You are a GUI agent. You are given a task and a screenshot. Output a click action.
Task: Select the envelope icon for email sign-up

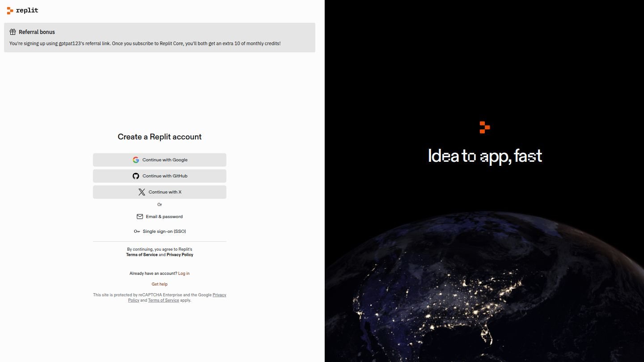click(140, 217)
